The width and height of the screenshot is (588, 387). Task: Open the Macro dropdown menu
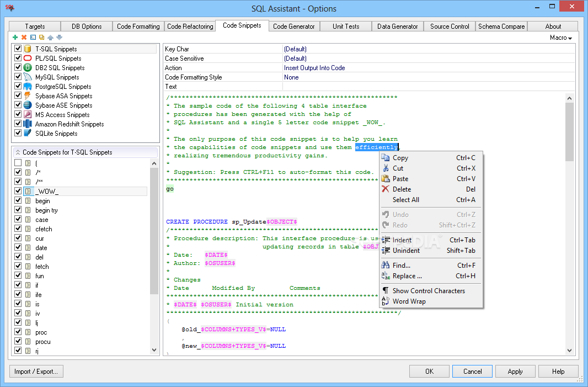[560, 38]
